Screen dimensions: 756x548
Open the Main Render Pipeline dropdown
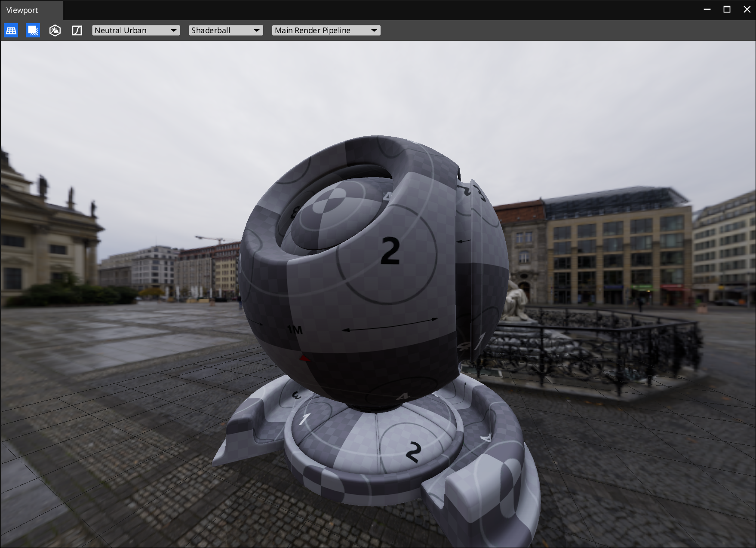[x=326, y=30]
